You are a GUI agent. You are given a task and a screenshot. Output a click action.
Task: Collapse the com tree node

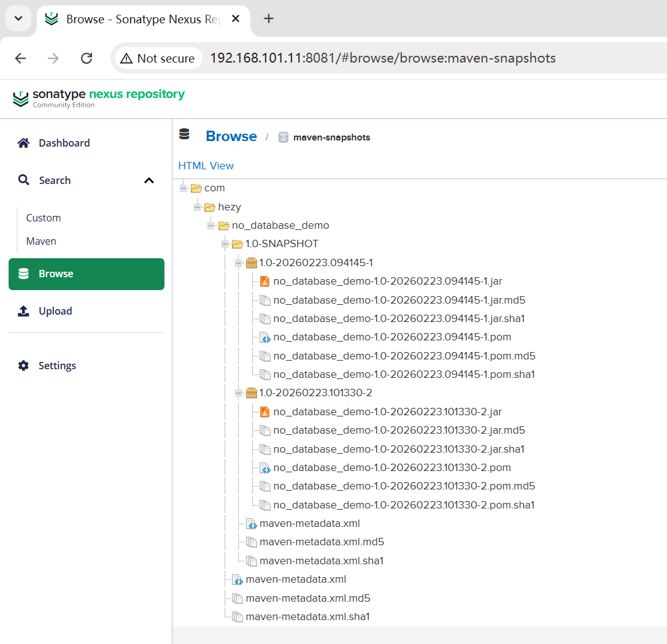point(183,188)
